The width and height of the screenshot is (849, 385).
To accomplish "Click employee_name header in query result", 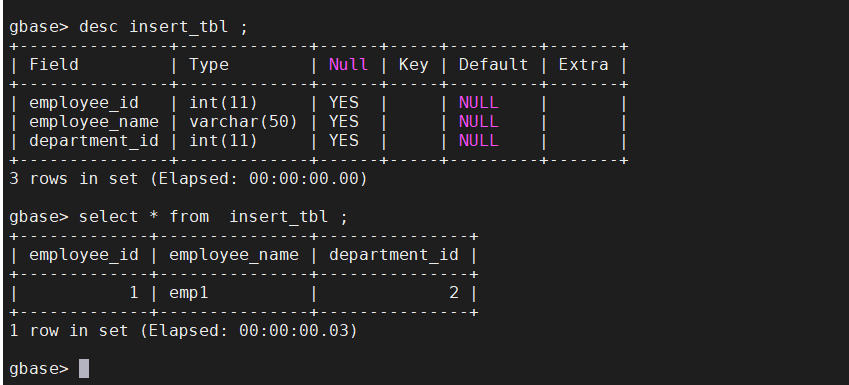I will [233, 255].
